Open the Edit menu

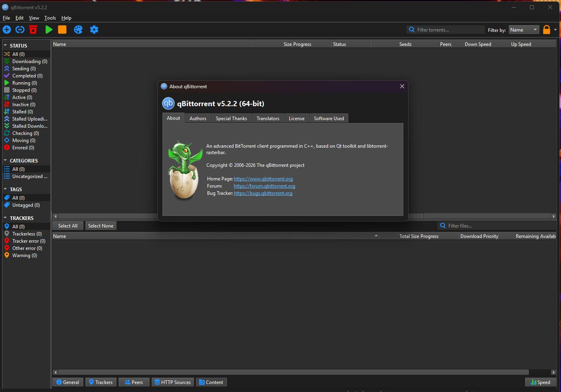coord(20,18)
